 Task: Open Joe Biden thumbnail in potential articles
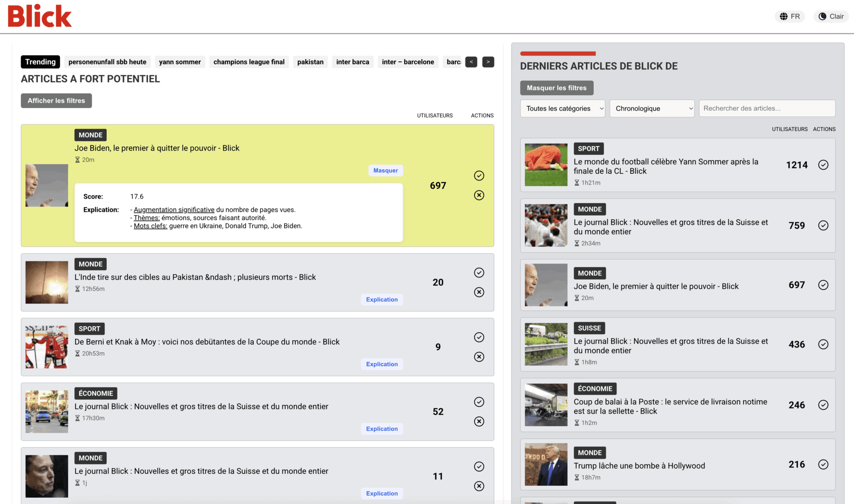[x=47, y=185]
